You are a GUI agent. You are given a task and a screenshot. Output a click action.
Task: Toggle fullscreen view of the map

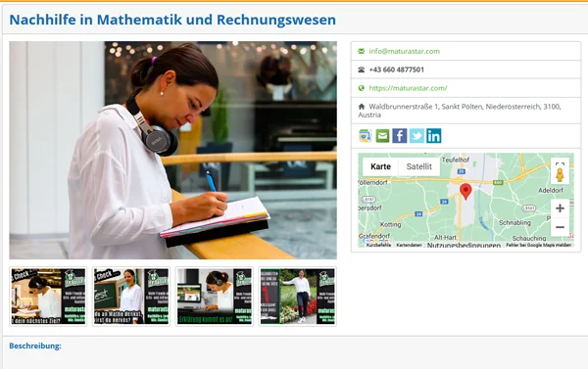(560, 164)
